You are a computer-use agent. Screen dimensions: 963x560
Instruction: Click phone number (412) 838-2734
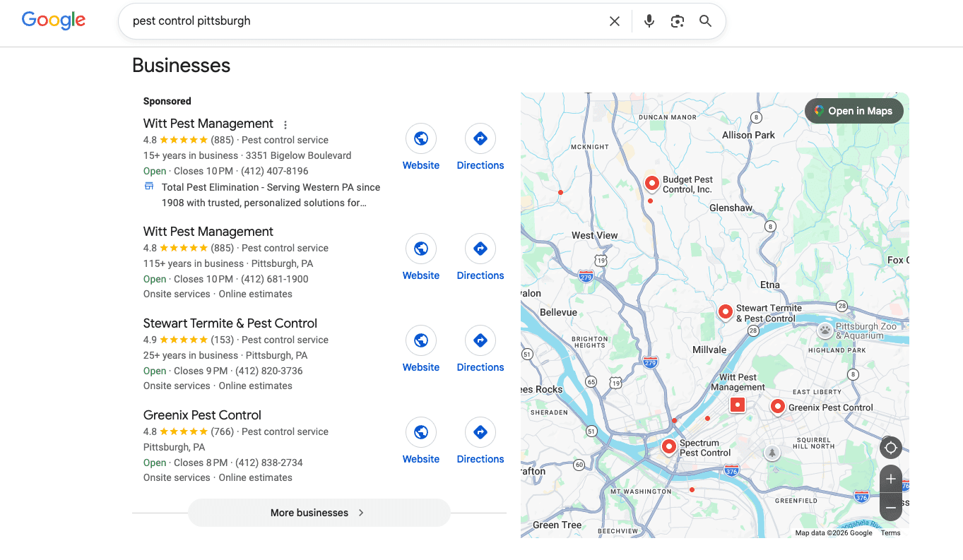[x=269, y=463]
